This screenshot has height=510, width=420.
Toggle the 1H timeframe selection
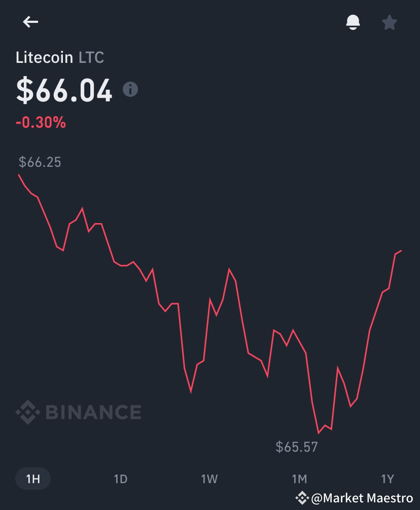click(32, 478)
